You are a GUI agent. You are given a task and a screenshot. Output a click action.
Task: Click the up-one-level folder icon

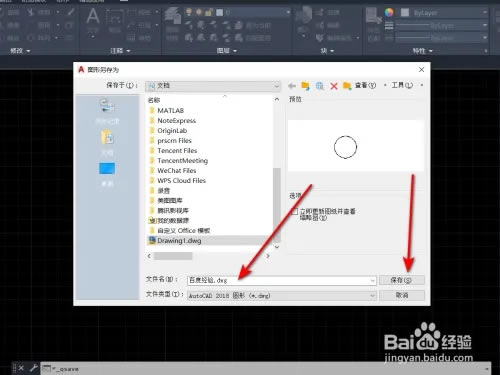tap(305, 86)
